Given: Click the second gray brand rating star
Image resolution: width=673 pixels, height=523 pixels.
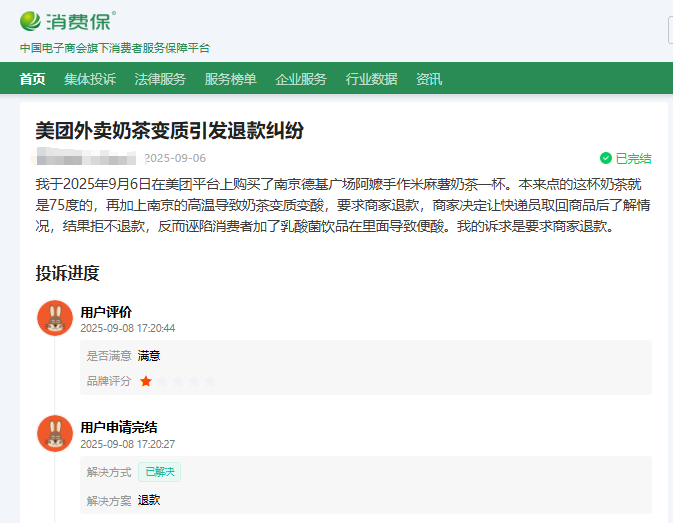Looking at the screenshot, I should (x=162, y=381).
